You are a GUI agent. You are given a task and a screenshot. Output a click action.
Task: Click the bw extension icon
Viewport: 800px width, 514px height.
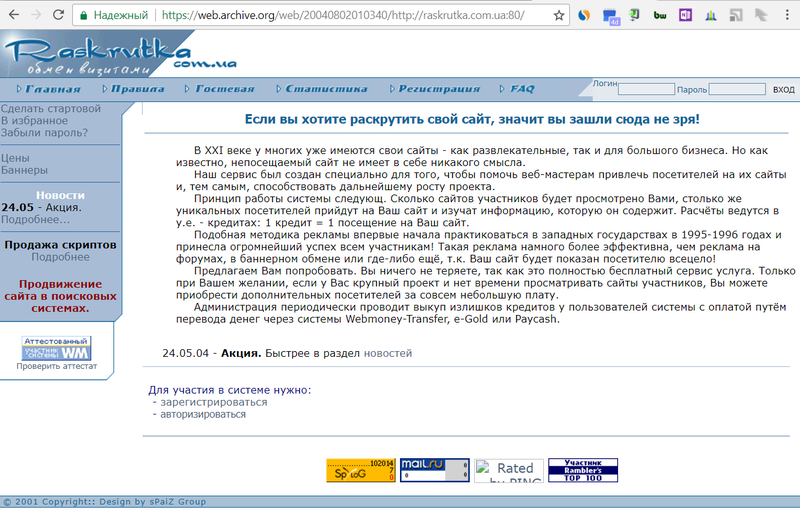pyautogui.click(x=660, y=15)
